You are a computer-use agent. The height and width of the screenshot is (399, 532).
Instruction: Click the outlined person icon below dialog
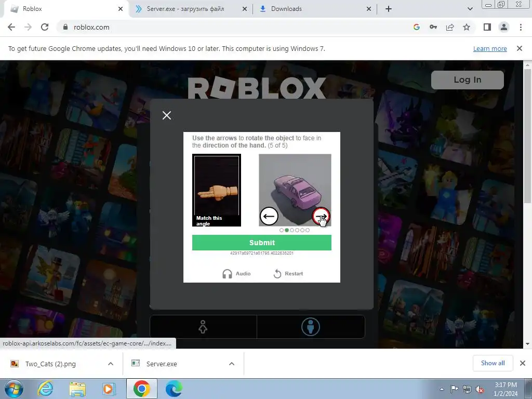[203, 327]
